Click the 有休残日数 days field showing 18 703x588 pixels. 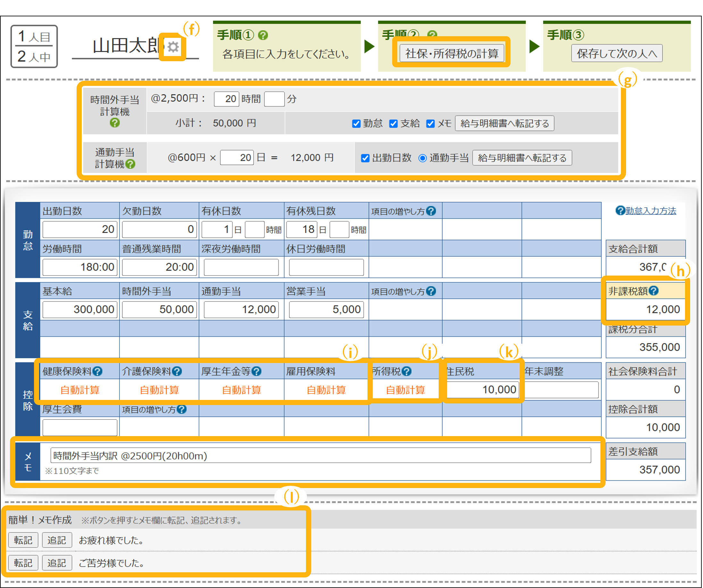302,229
